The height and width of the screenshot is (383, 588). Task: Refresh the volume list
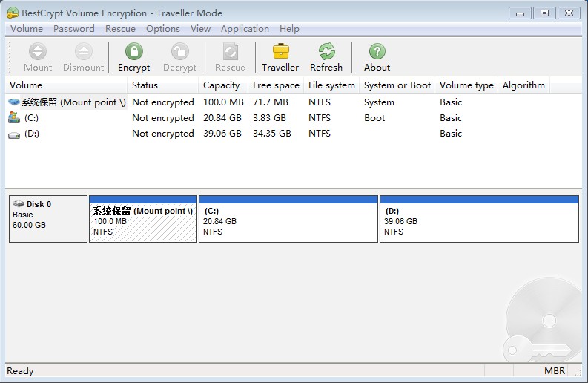click(326, 51)
